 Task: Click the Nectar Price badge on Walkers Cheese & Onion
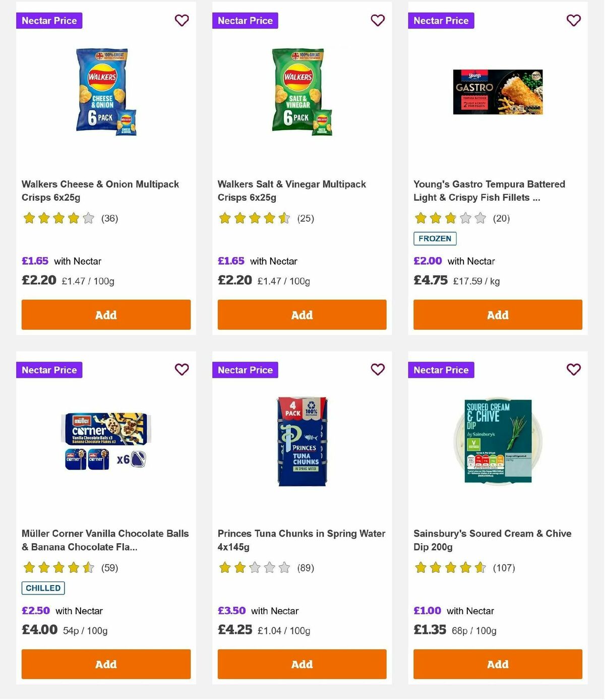click(x=49, y=21)
